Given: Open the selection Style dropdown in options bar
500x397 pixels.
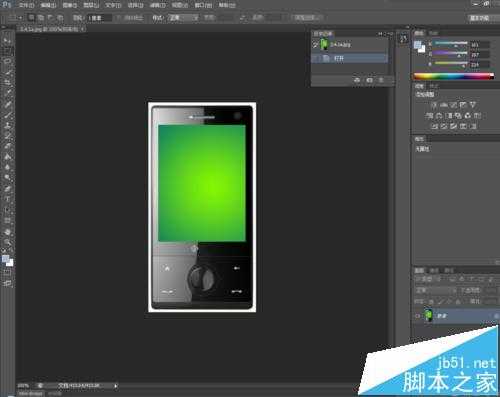Looking at the screenshot, I should tap(183, 17).
